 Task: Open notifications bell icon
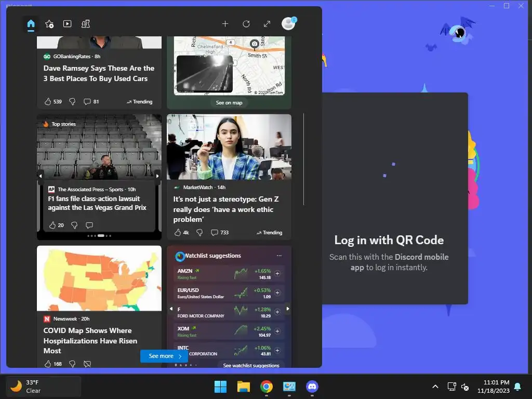pyautogui.click(x=518, y=387)
